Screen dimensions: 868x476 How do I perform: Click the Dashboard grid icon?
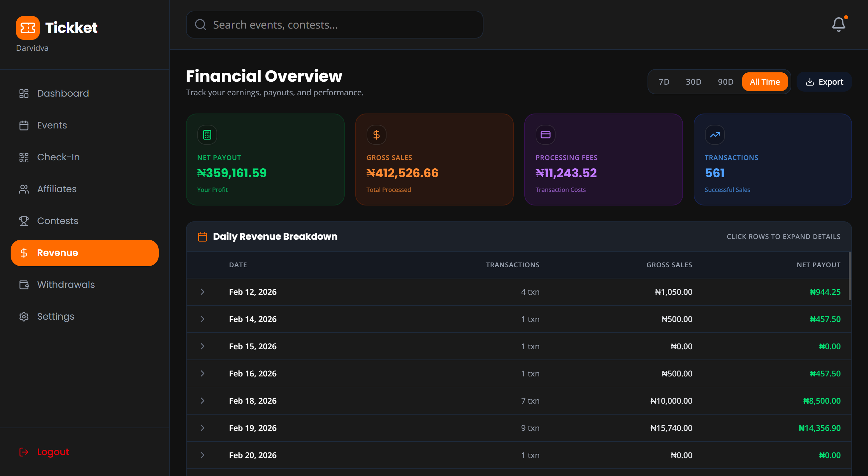24,93
